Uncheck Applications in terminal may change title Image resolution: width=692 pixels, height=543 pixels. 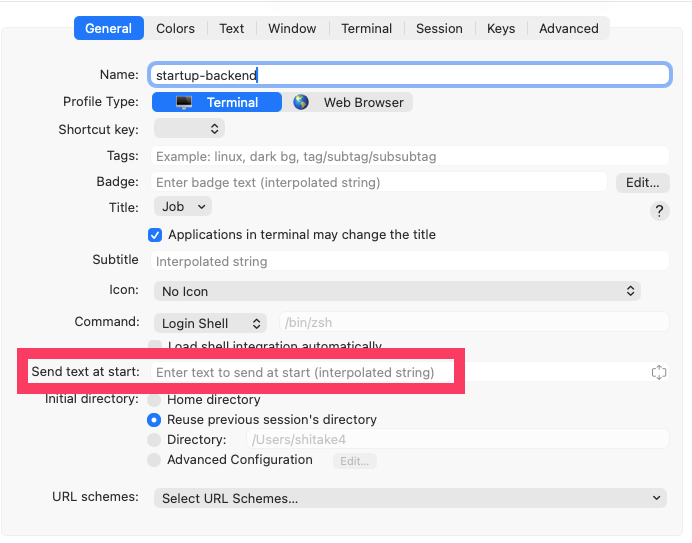(x=155, y=235)
